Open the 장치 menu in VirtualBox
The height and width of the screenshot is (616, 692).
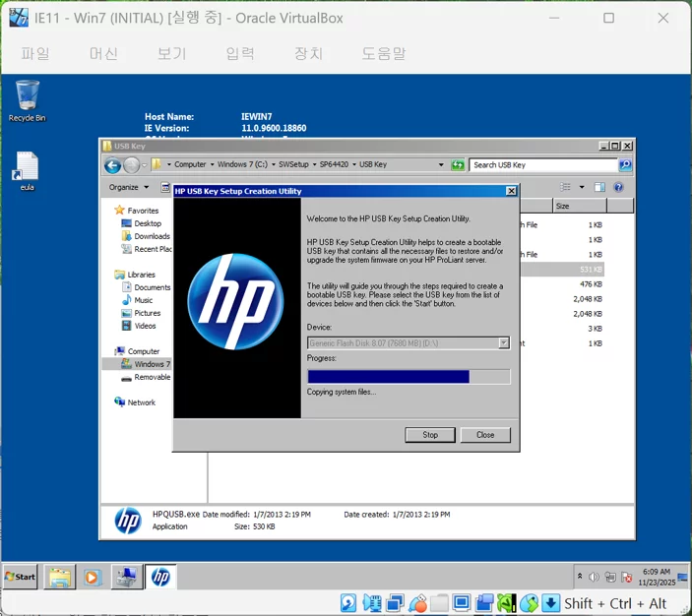point(308,53)
